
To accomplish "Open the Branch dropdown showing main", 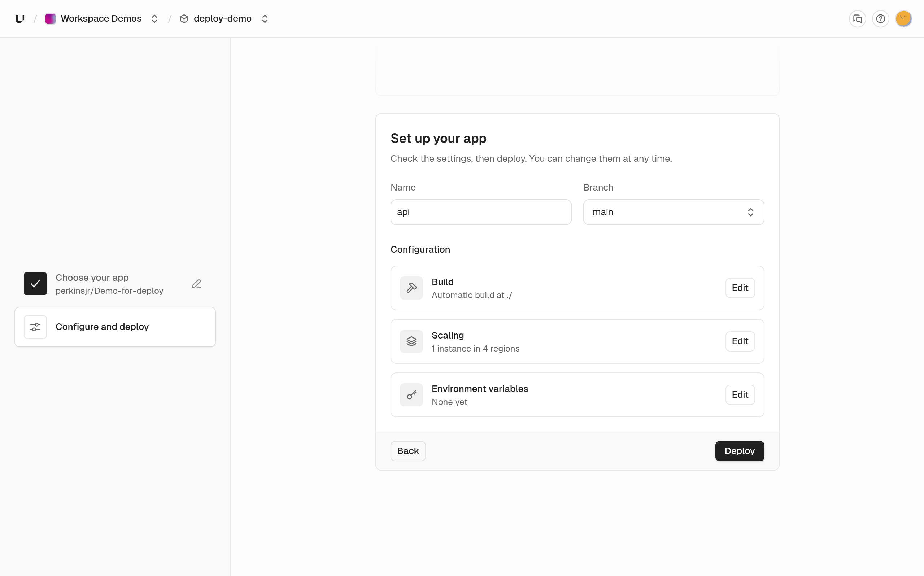I will tap(674, 212).
